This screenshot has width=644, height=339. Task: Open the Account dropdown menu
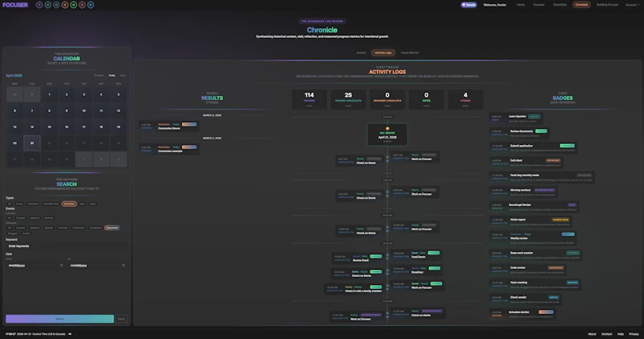pos(632,5)
